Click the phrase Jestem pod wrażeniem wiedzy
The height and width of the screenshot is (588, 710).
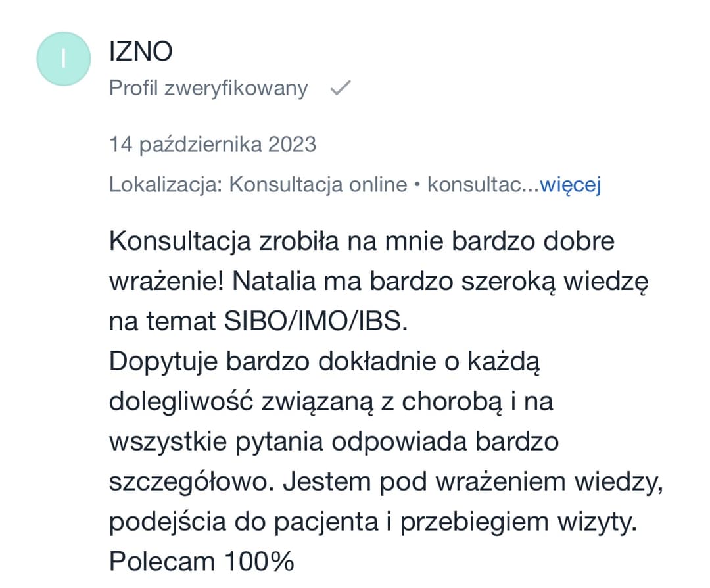pos(473,481)
